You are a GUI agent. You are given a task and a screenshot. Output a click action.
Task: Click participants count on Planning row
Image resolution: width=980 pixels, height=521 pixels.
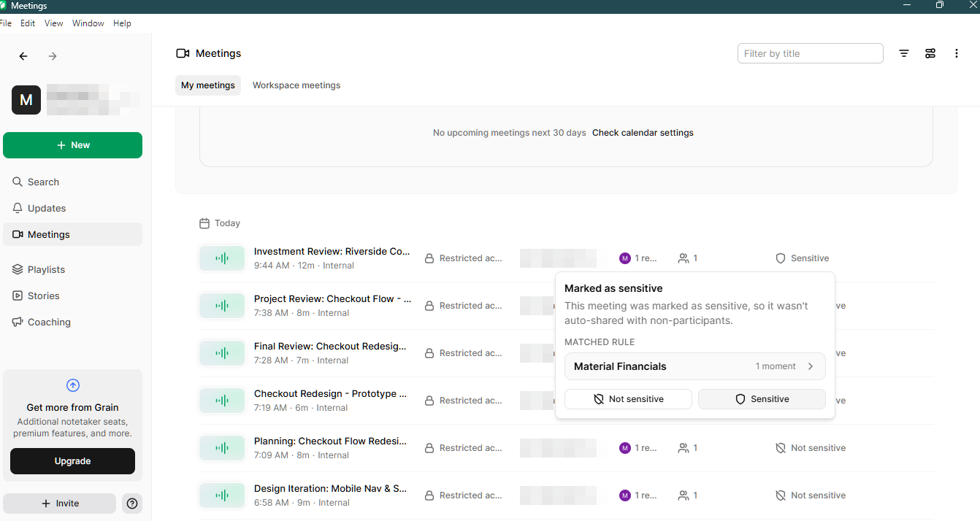(687, 448)
